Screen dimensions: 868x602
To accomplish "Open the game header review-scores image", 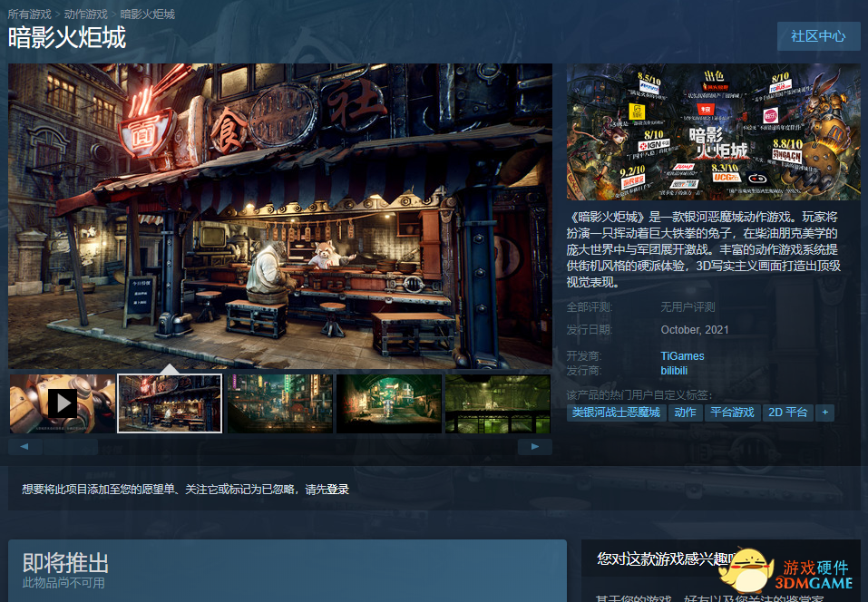I will tap(714, 131).
